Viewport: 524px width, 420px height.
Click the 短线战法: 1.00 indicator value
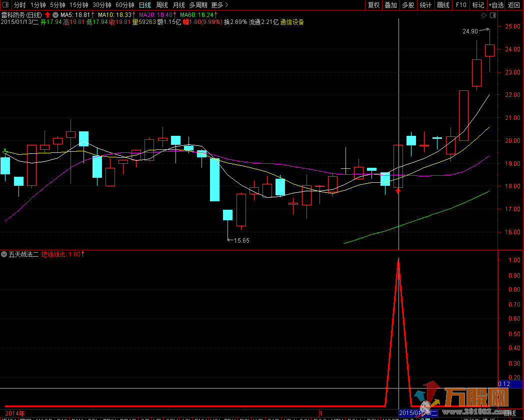click(61, 254)
